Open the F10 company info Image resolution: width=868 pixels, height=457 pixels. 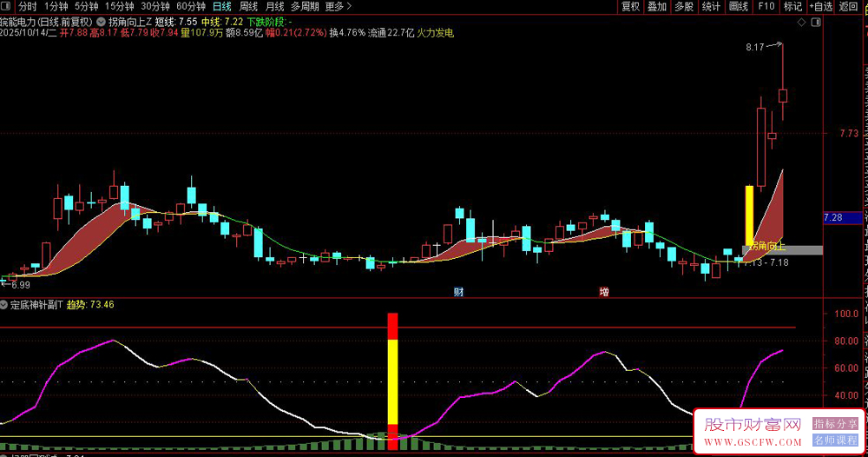[766, 7]
